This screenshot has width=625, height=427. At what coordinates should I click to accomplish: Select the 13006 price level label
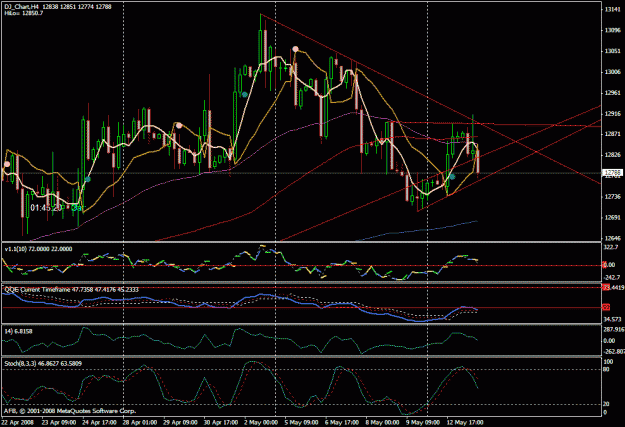click(612, 72)
